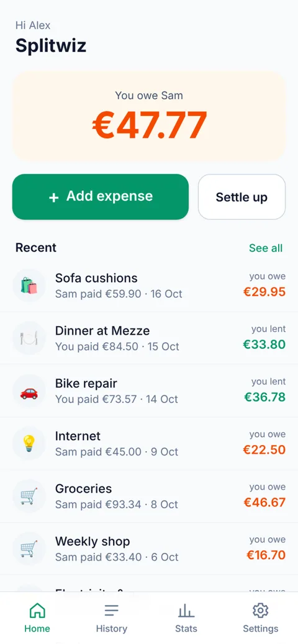View the Groceries expense from 8 Oct
This screenshot has width=298, height=644.
click(x=149, y=496)
